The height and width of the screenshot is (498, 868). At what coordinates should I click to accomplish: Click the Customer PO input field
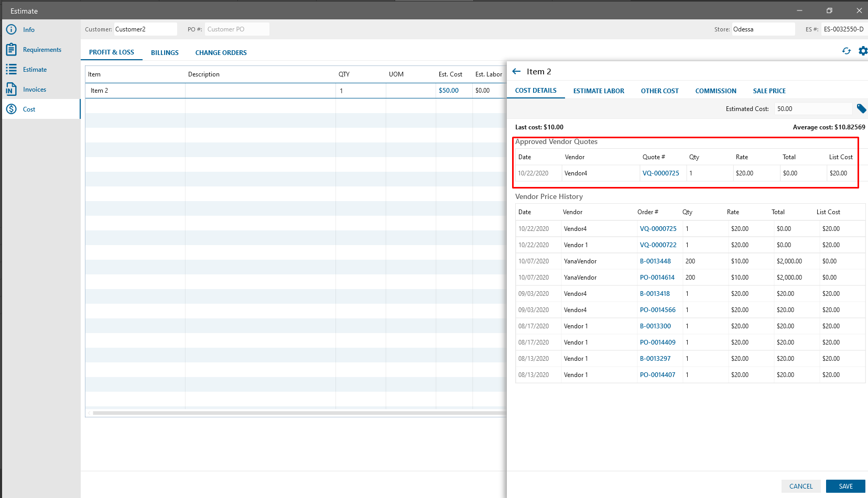point(236,29)
